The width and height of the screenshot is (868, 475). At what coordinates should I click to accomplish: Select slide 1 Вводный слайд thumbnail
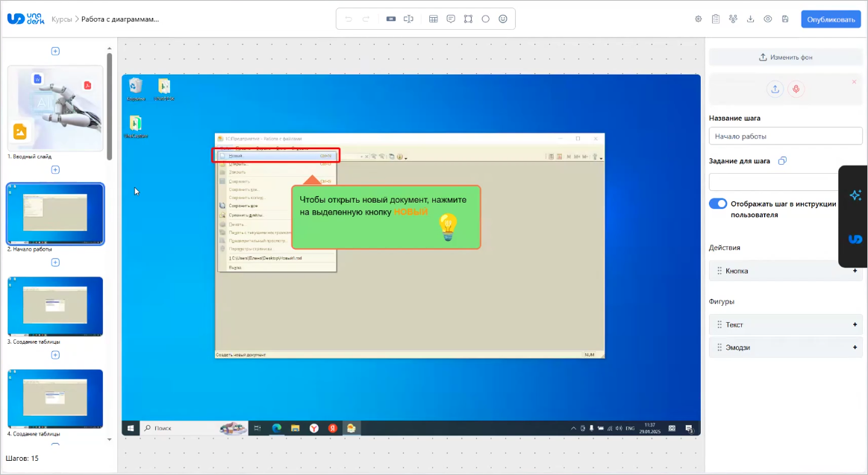click(55, 108)
